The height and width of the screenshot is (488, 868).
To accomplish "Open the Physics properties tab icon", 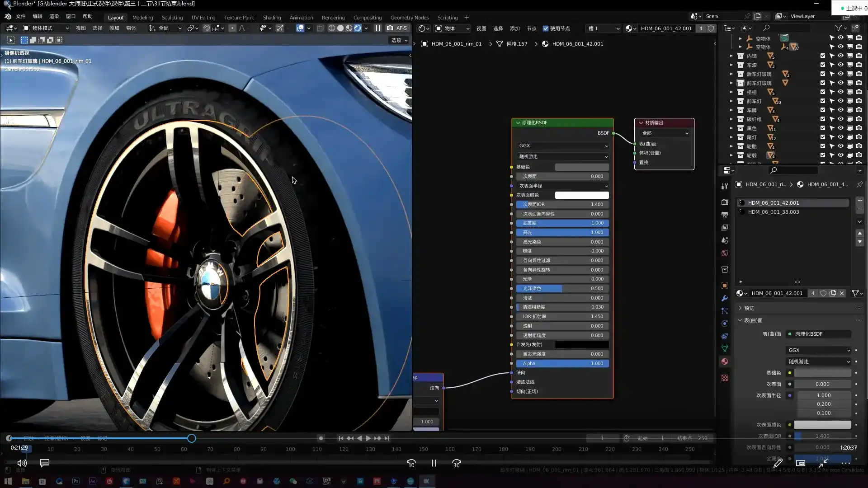I will coord(725,324).
